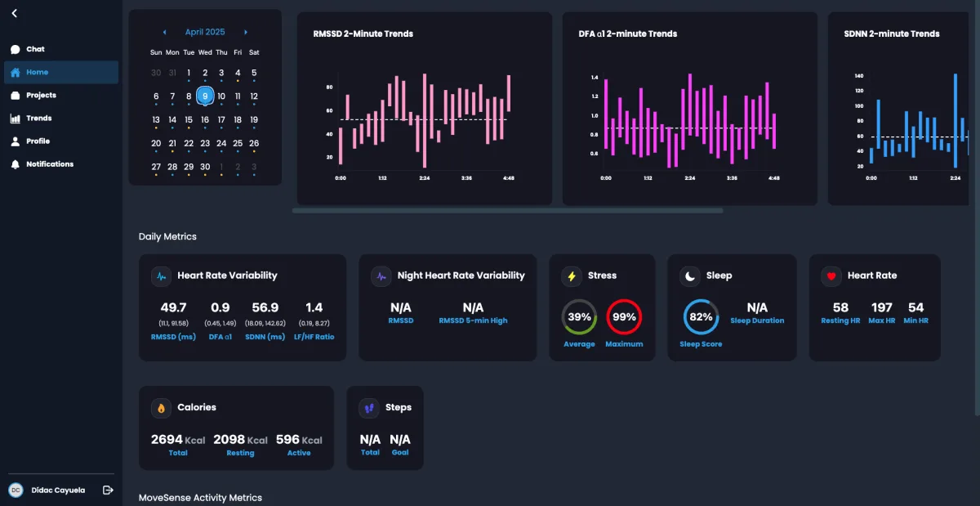Click the 39% average stress gauge

579,317
